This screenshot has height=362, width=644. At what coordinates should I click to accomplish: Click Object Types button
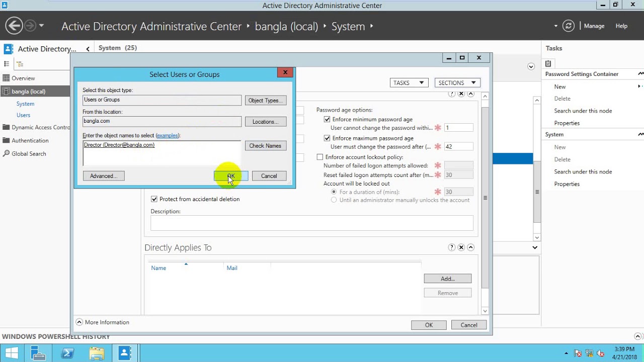click(266, 101)
